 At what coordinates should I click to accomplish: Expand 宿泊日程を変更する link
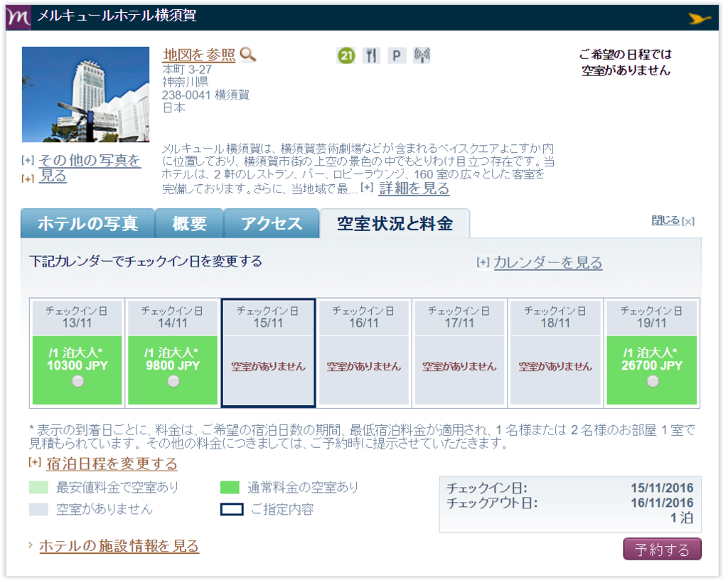pos(112,464)
